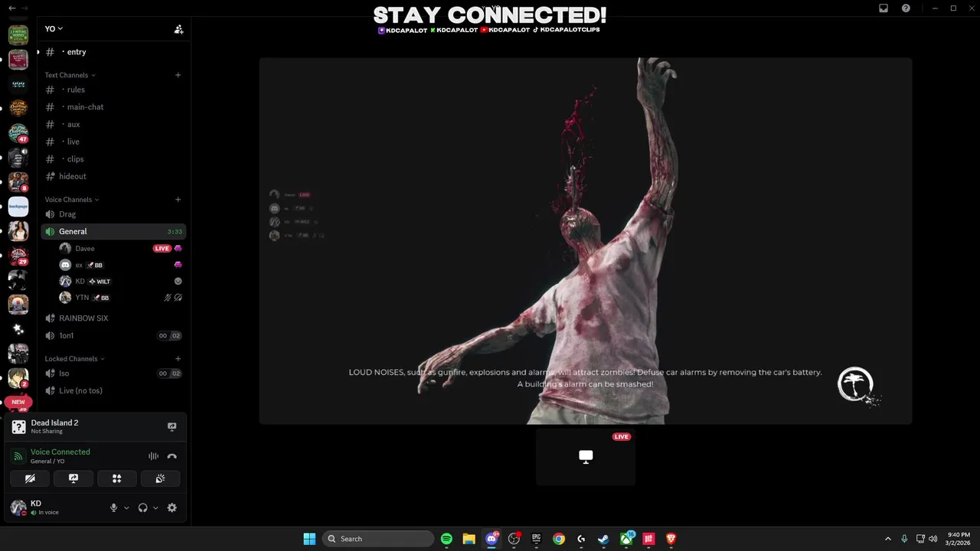Open the rules channel

113,90
